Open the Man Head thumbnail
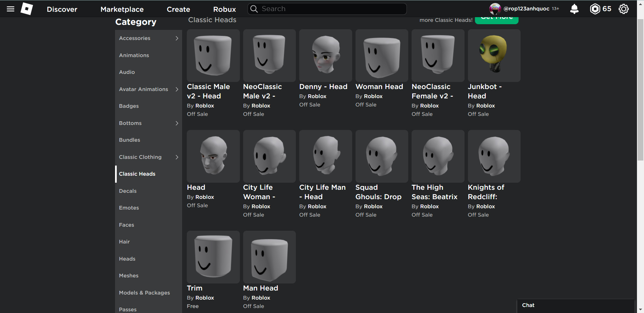The height and width of the screenshot is (313, 644). click(269, 257)
